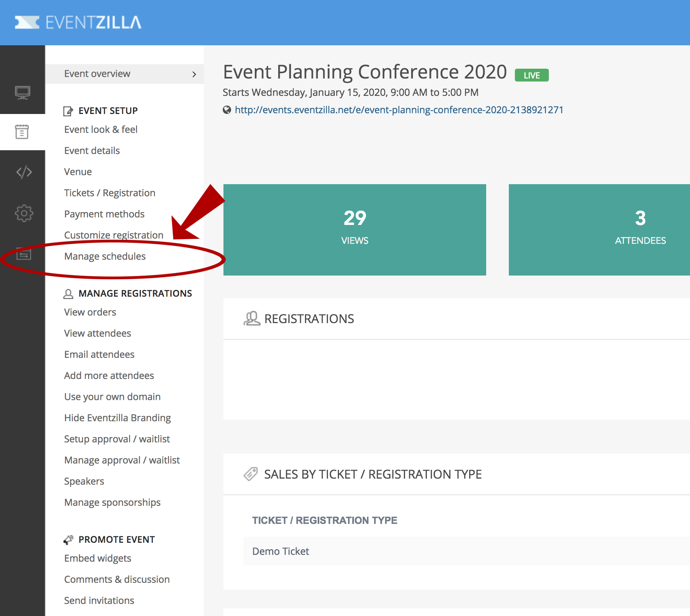Open the monitor dashboard sidebar icon
690x616 pixels.
click(23, 92)
